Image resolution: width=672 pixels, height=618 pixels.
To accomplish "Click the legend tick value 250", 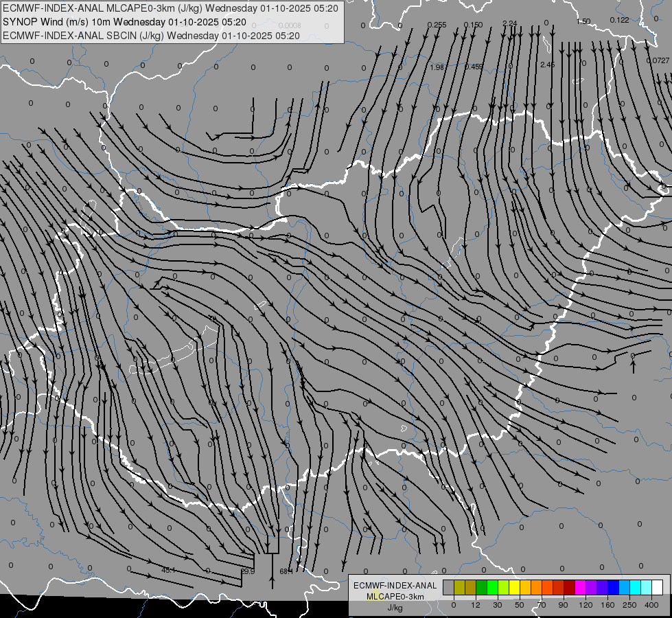I will [x=629, y=605].
